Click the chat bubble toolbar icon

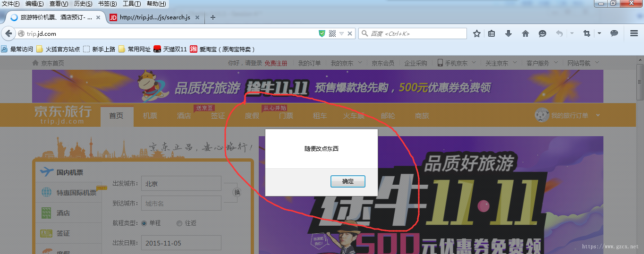coord(614,33)
